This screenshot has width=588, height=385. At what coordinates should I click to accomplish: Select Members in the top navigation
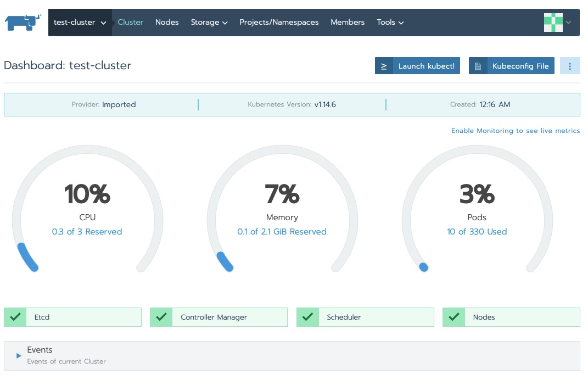pyautogui.click(x=347, y=23)
